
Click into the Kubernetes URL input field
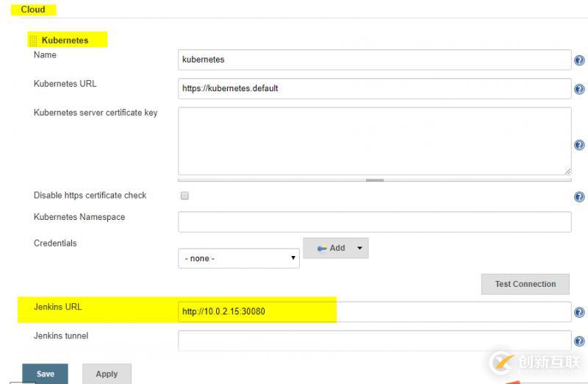pos(374,88)
